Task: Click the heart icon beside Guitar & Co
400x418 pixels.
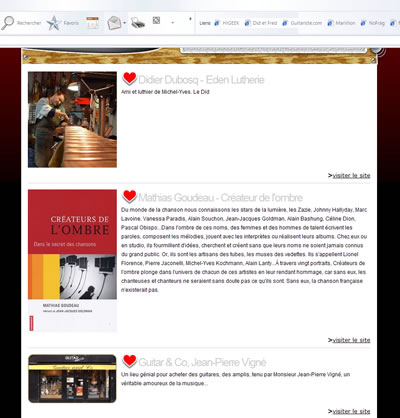Action: pyautogui.click(x=129, y=361)
